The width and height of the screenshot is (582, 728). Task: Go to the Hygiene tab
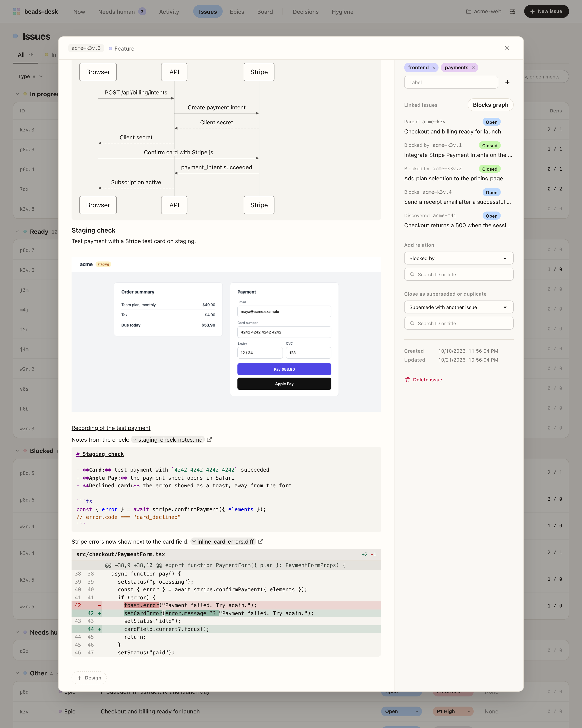point(343,12)
